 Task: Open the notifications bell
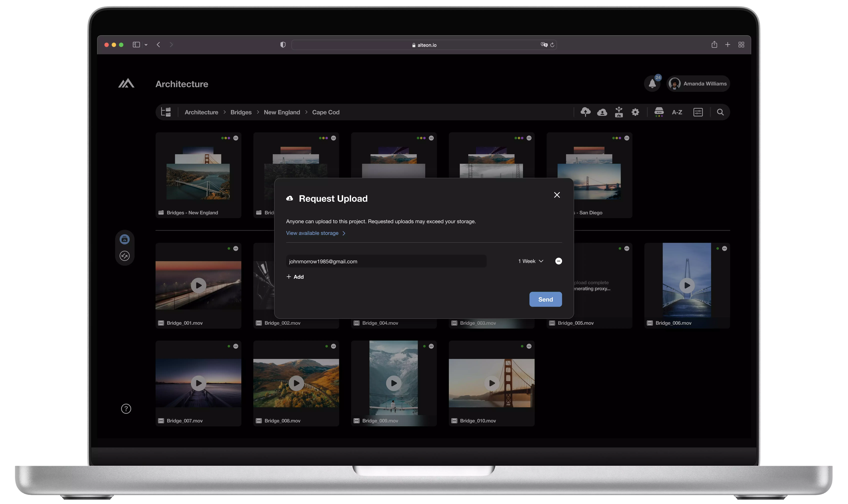pyautogui.click(x=652, y=84)
